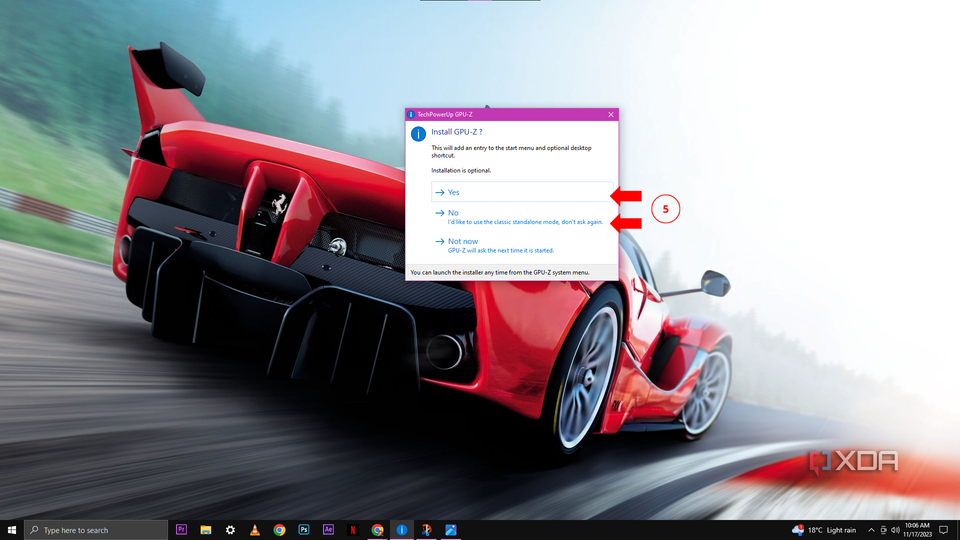Open the Photos app taskbar icon
The width and height of the screenshot is (960, 540).
(451, 530)
